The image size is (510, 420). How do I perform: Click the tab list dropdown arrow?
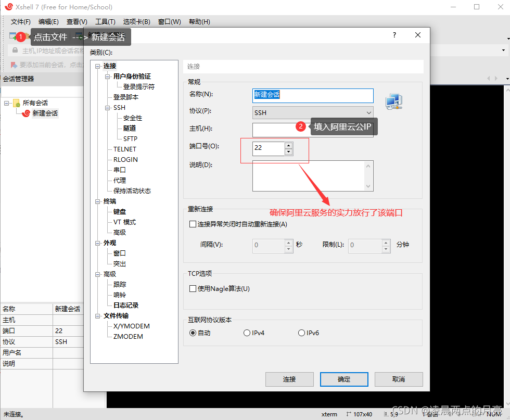pos(507,79)
